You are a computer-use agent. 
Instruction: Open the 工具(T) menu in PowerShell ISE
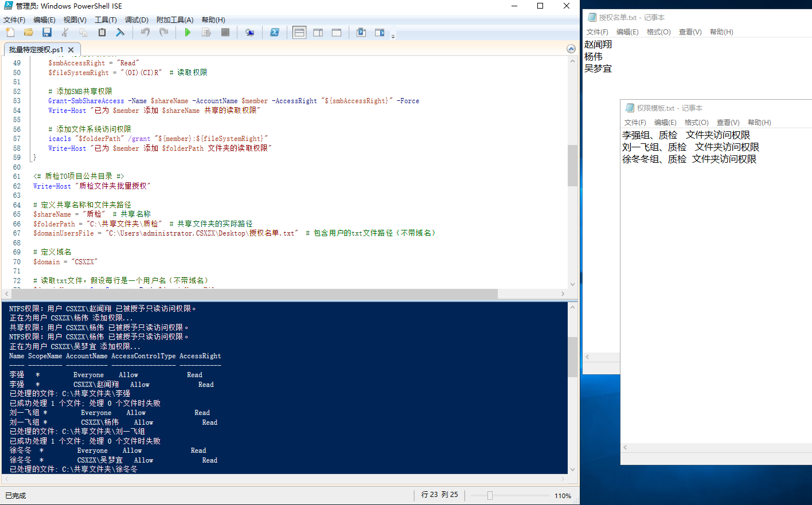click(x=106, y=19)
